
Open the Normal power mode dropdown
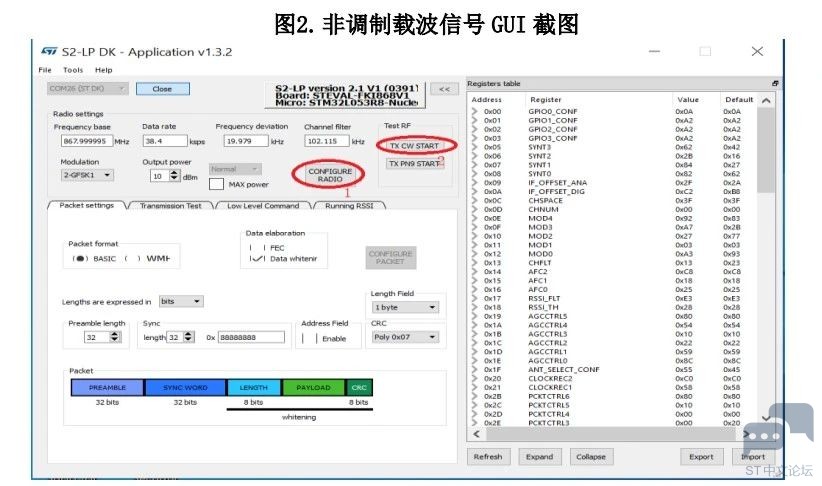point(235,169)
